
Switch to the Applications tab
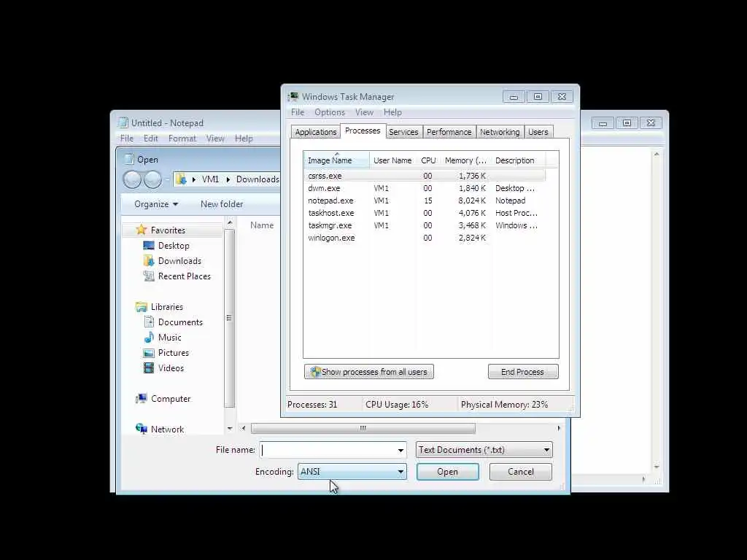tap(315, 132)
